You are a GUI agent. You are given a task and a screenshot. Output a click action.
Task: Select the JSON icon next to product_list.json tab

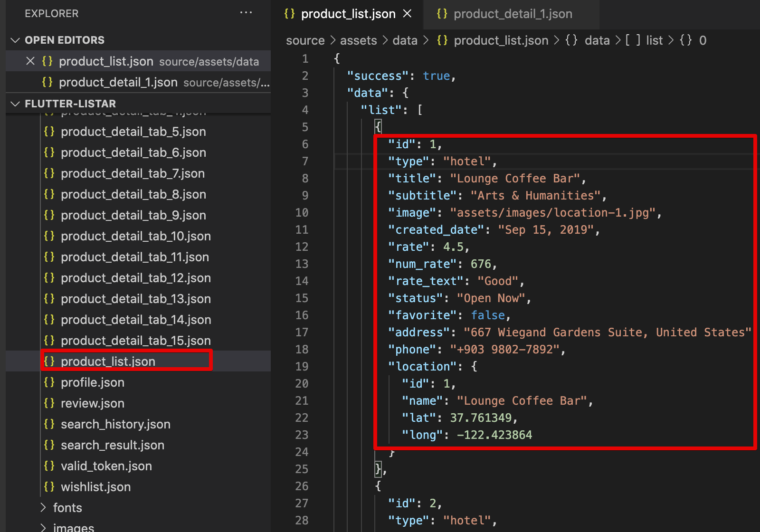(x=290, y=14)
